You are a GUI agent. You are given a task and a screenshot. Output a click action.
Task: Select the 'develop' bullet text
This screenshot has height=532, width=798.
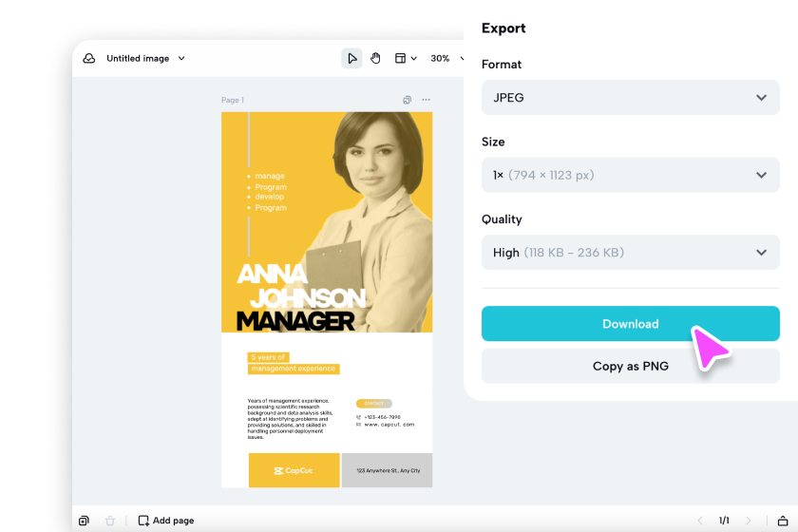(x=270, y=197)
